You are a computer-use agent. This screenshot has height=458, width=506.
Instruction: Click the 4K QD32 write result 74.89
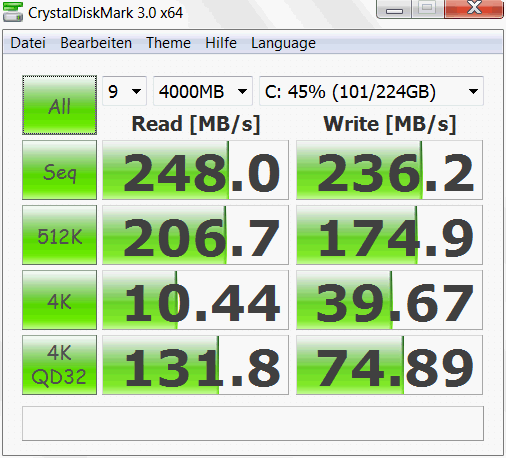pyautogui.click(x=389, y=365)
